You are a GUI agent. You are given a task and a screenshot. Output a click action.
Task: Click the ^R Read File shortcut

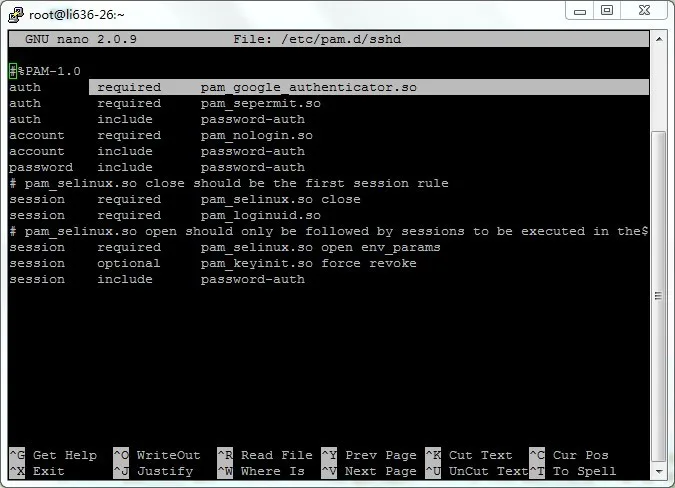tap(265, 455)
